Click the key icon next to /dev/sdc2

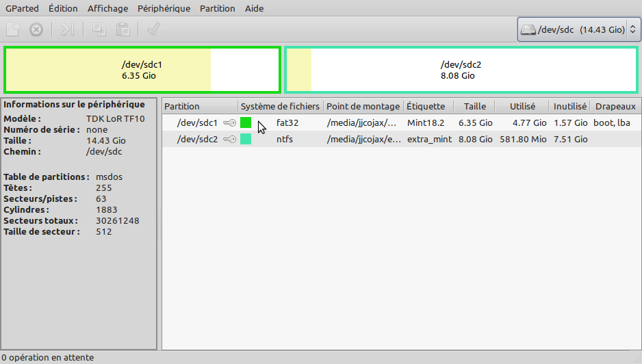click(229, 139)
